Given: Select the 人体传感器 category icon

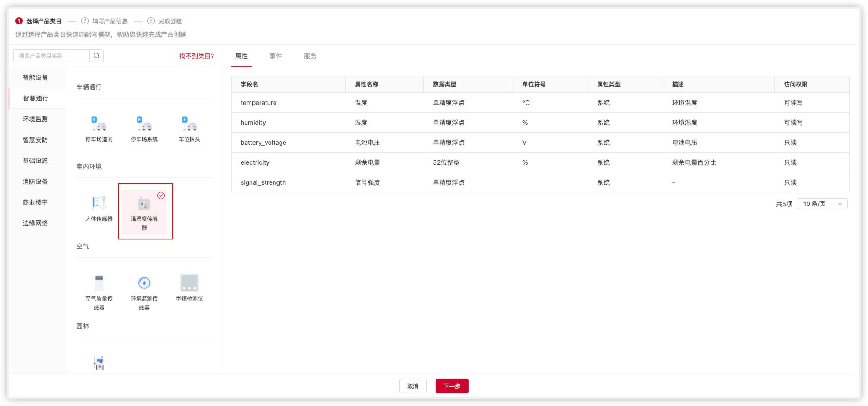Looking at the screenshot, I should coord(99,203).
